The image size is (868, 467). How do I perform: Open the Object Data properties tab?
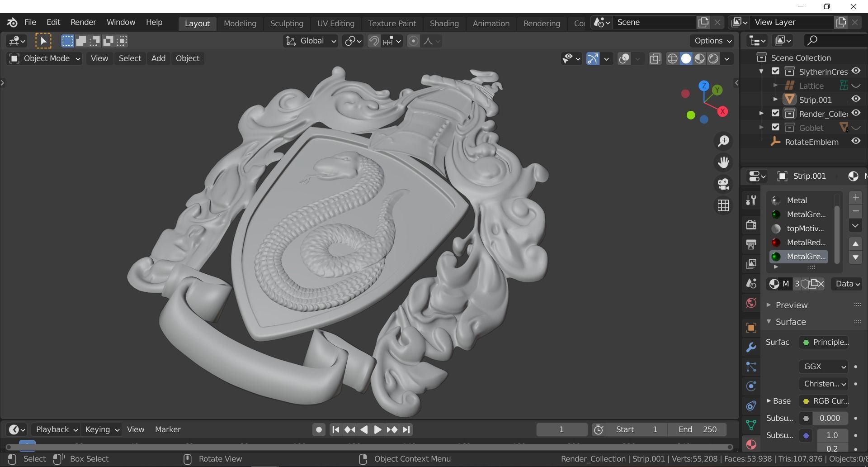(751, 425)
